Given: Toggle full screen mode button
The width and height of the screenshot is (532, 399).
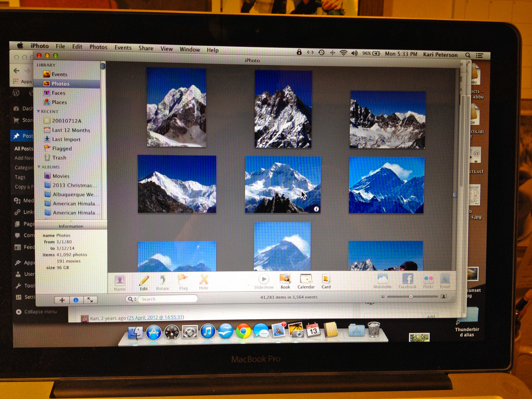Looking at the screenshot, I should click(90, 300).
